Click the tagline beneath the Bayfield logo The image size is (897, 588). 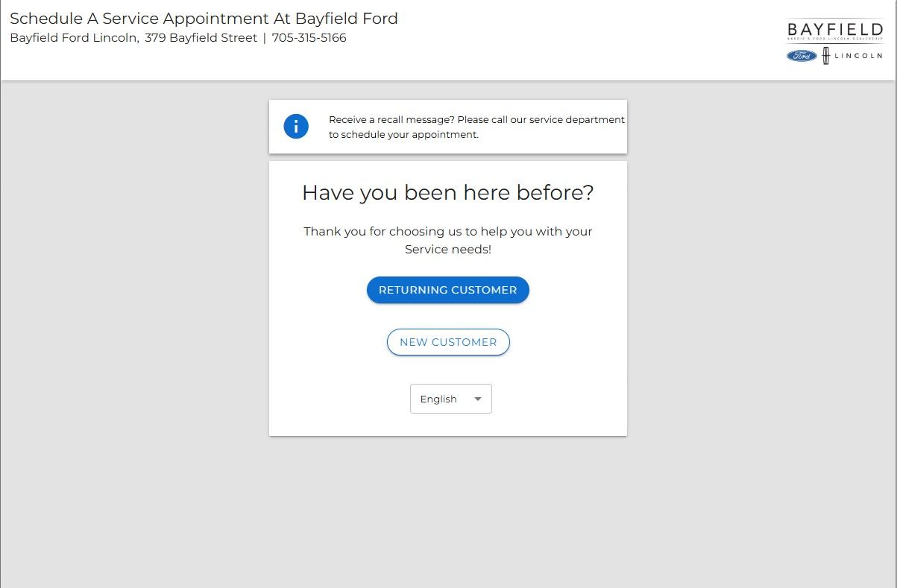835,42
